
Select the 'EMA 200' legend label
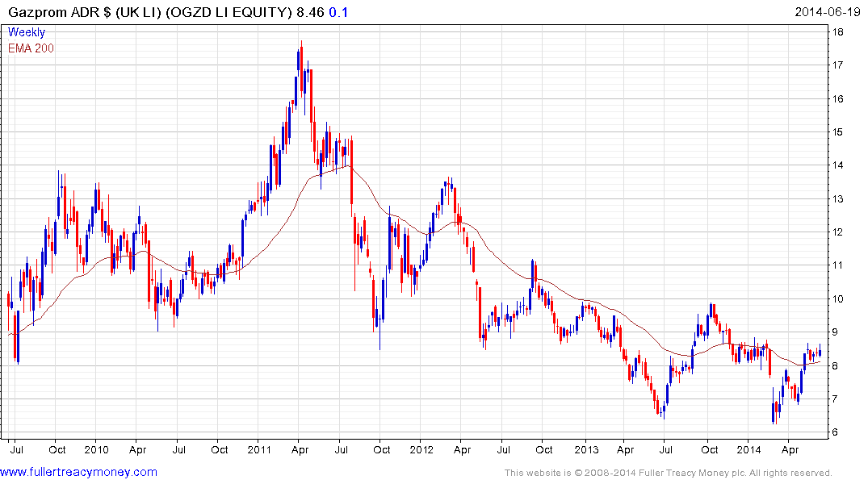pyautogui.click(x=31, y=48)
